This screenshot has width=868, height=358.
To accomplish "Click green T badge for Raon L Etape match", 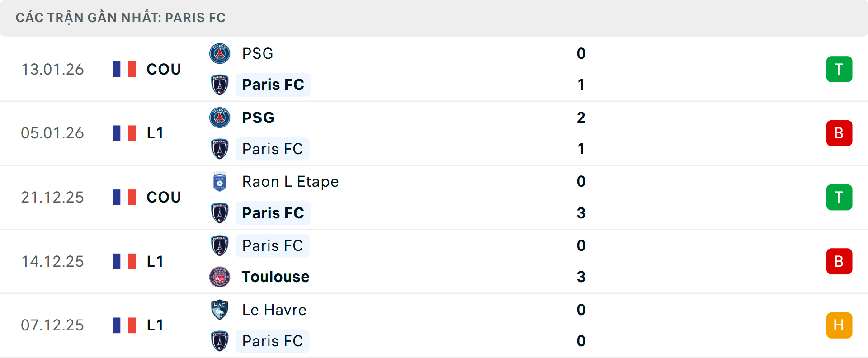I will click(x=839, y=197).
